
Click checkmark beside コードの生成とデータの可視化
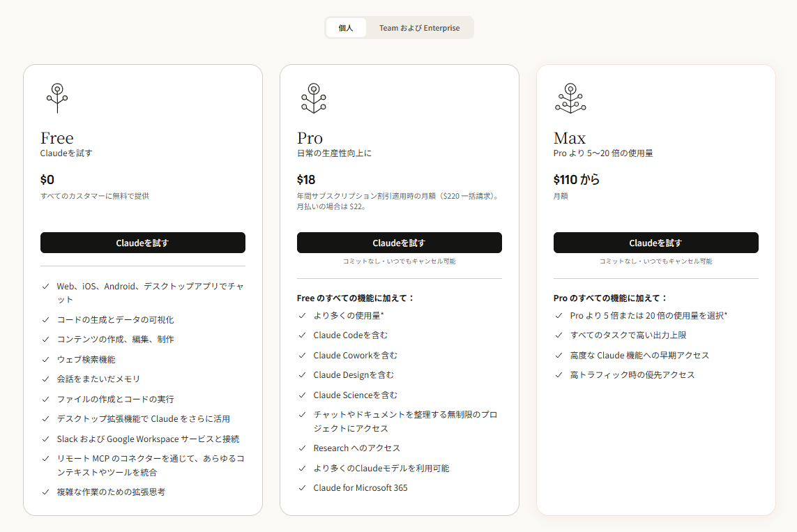(46, 320)
